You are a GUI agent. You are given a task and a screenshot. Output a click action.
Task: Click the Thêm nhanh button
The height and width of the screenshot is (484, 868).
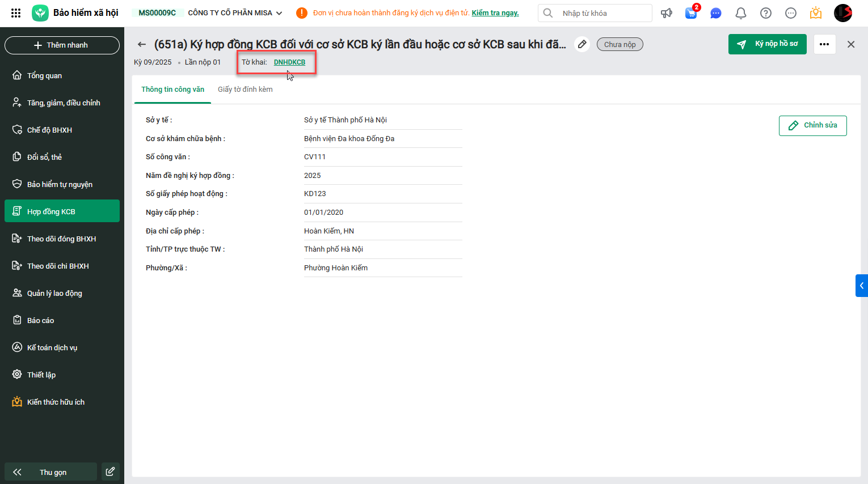[x=62, y=45]
